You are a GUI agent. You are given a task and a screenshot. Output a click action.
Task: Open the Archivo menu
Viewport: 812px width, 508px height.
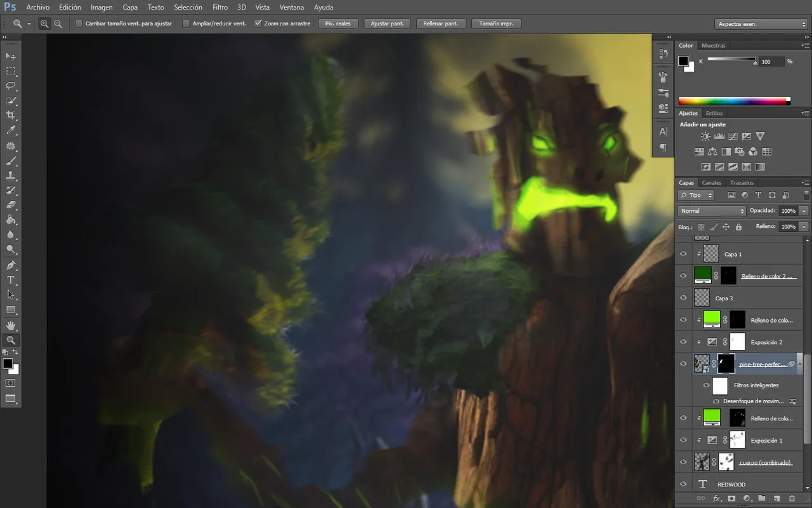point(37,8)
